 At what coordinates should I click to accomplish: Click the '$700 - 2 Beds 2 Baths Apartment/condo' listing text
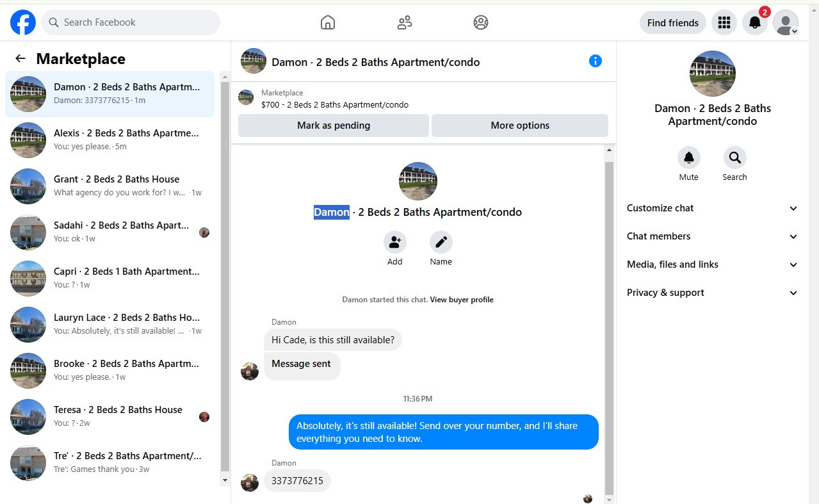335,104
